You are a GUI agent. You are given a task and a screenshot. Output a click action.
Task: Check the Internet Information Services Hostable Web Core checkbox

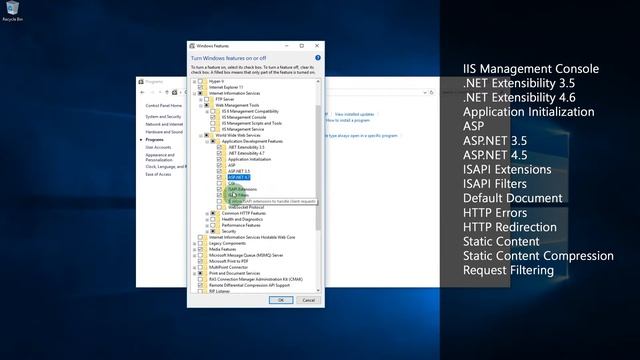click(200, 237)
